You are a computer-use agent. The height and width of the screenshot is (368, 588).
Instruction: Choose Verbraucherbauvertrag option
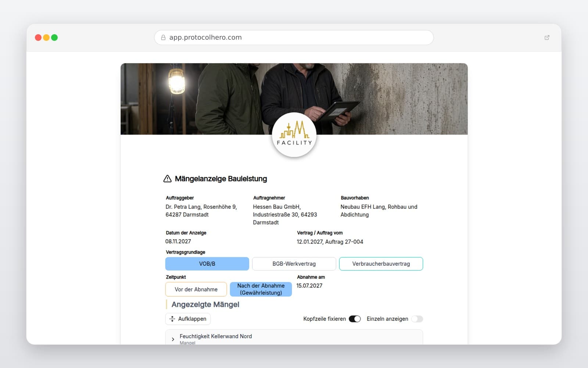[x=381, y=264]
